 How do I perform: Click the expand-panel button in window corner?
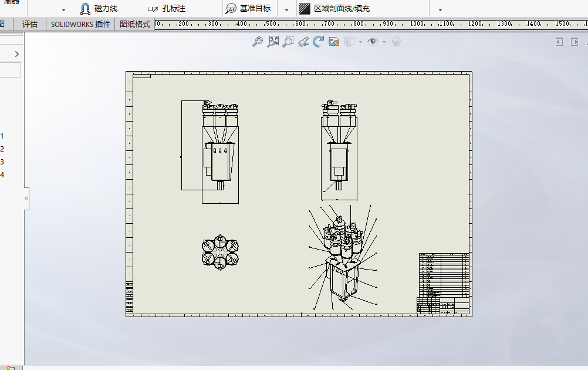(x=575, y=42)
